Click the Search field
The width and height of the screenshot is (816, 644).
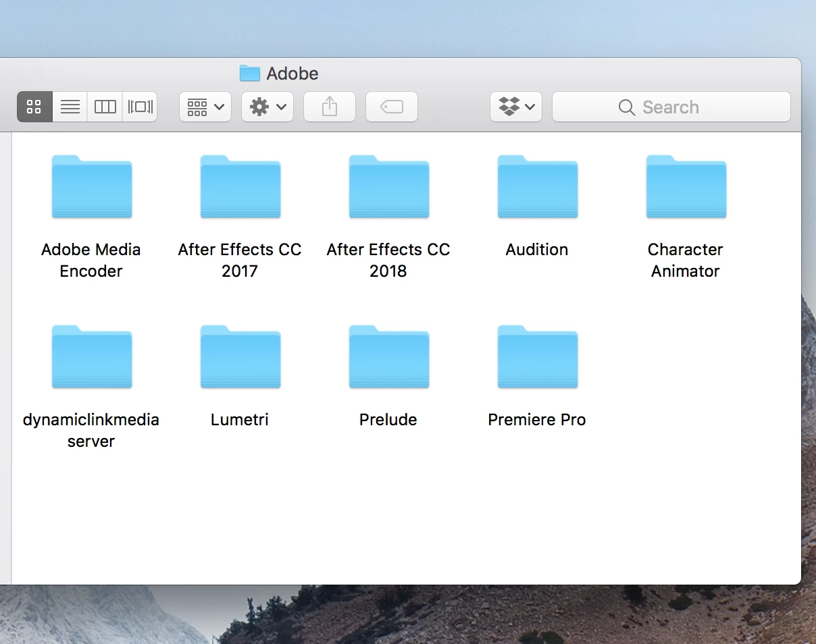(671, 107)
